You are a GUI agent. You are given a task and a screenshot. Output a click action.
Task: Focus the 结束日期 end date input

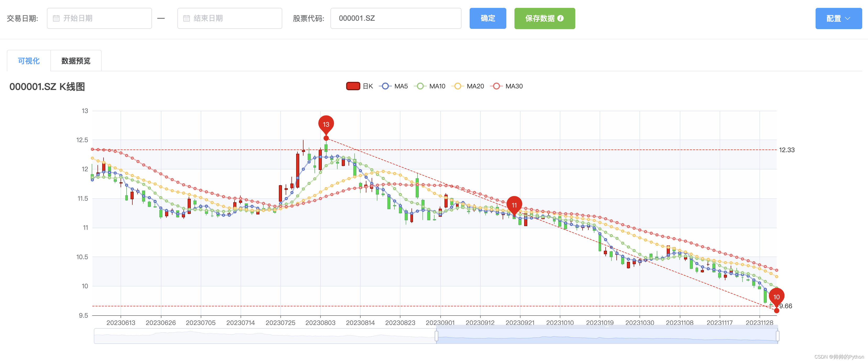(230, 18)
